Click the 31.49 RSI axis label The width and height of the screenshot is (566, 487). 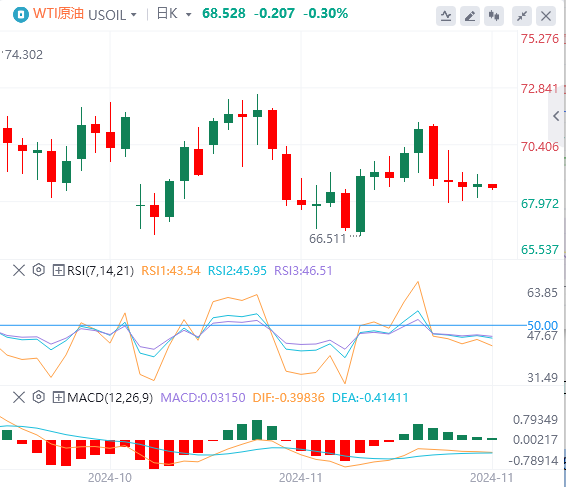coord(543,378)
